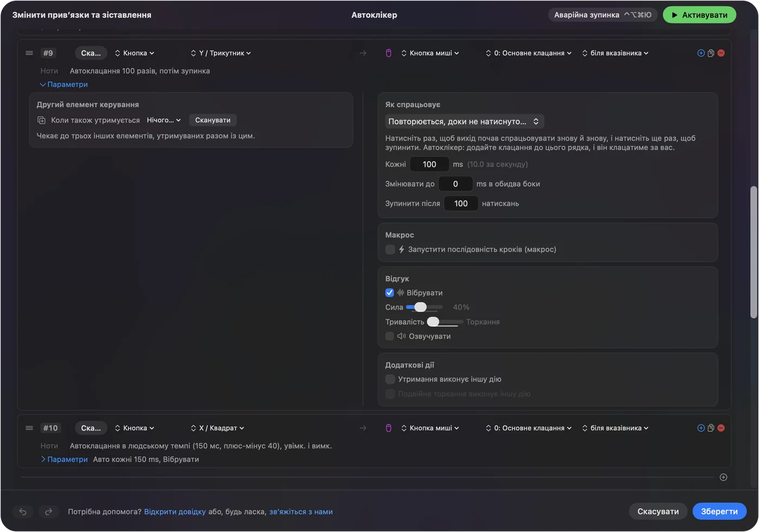Add a mapping after row #10
Viewport: 759px width, 532px height.
(701, 428)
